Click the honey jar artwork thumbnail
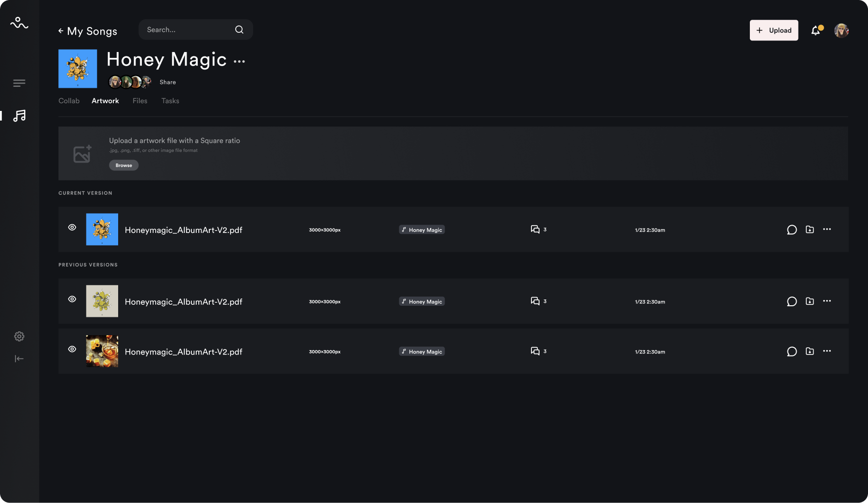 tap(102, 351)
